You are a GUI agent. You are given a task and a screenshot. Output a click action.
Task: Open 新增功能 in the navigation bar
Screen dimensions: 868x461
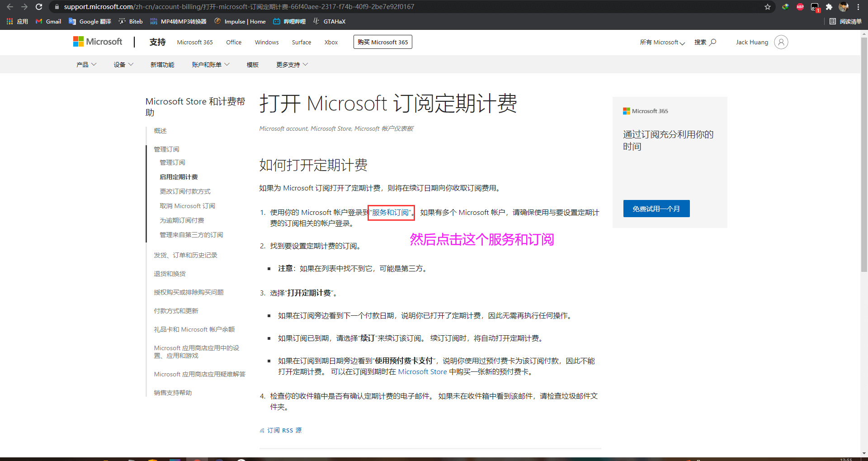coord(162,65)
